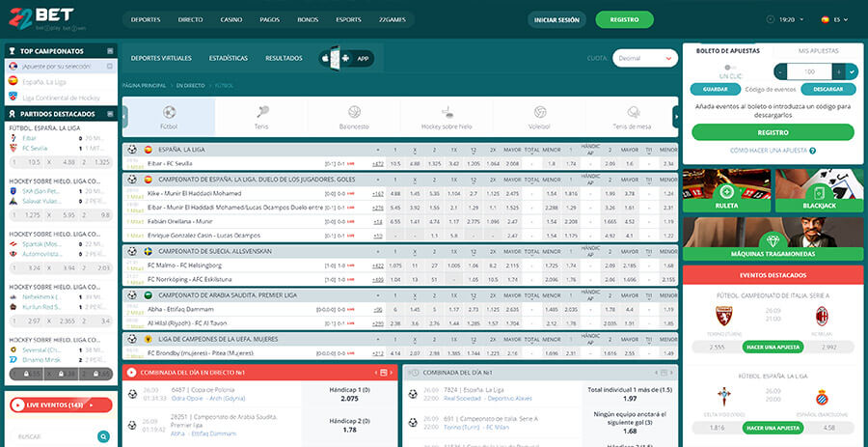Collapse the Top Campeonatos panel

click(x=110, y=51)
